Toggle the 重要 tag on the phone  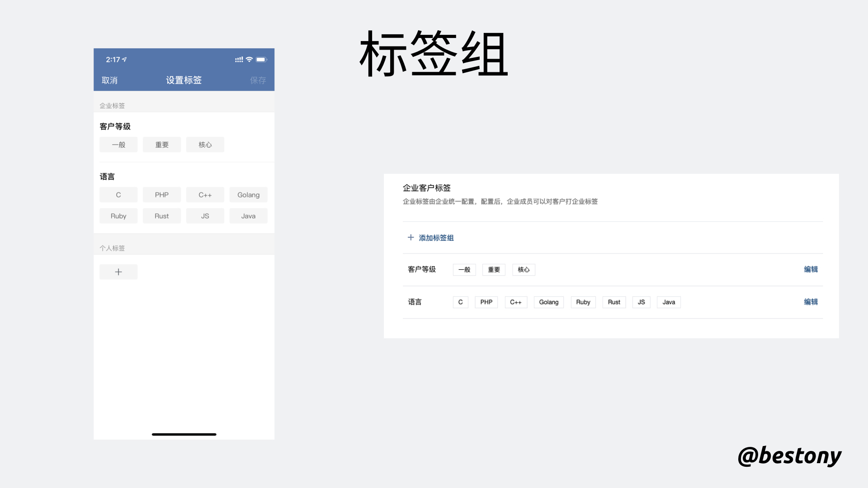tap(162, 145)
